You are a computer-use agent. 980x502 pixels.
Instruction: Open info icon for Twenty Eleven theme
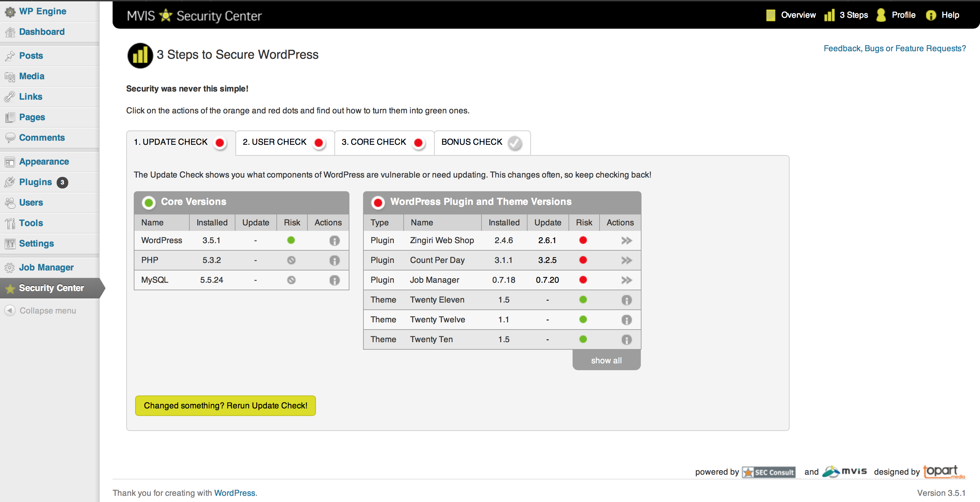626,300
